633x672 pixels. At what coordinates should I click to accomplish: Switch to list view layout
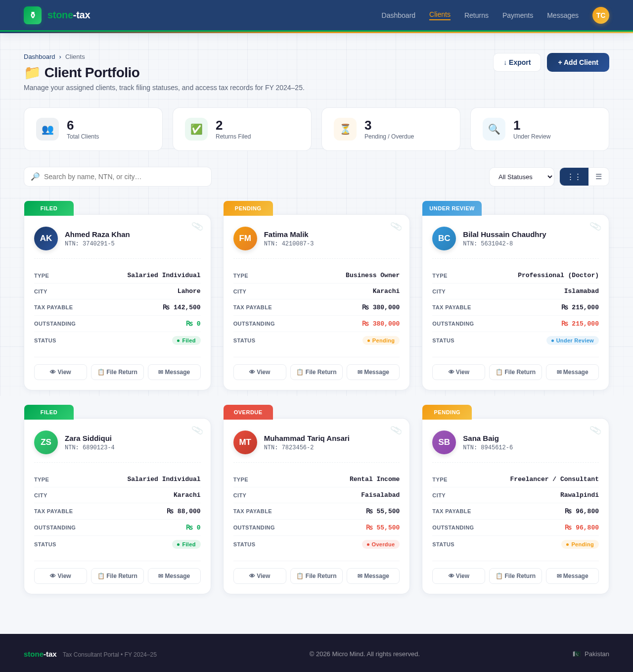[x=598, y=177]
